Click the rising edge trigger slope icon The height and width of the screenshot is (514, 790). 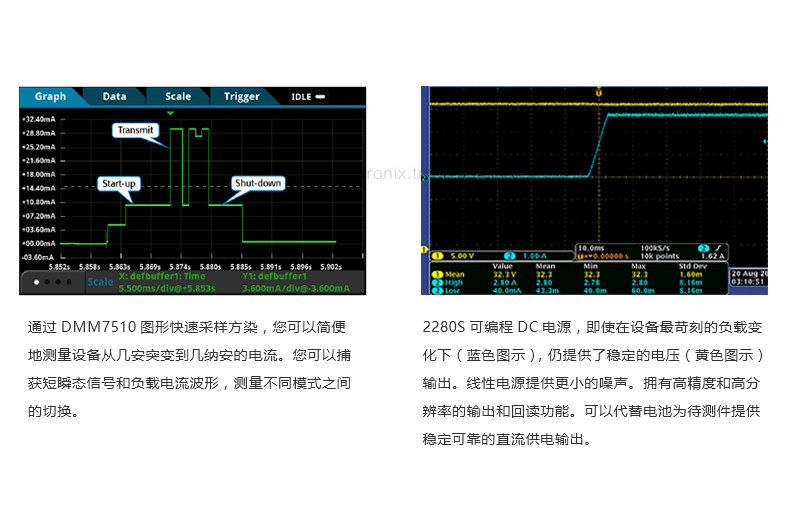(718, 248)
